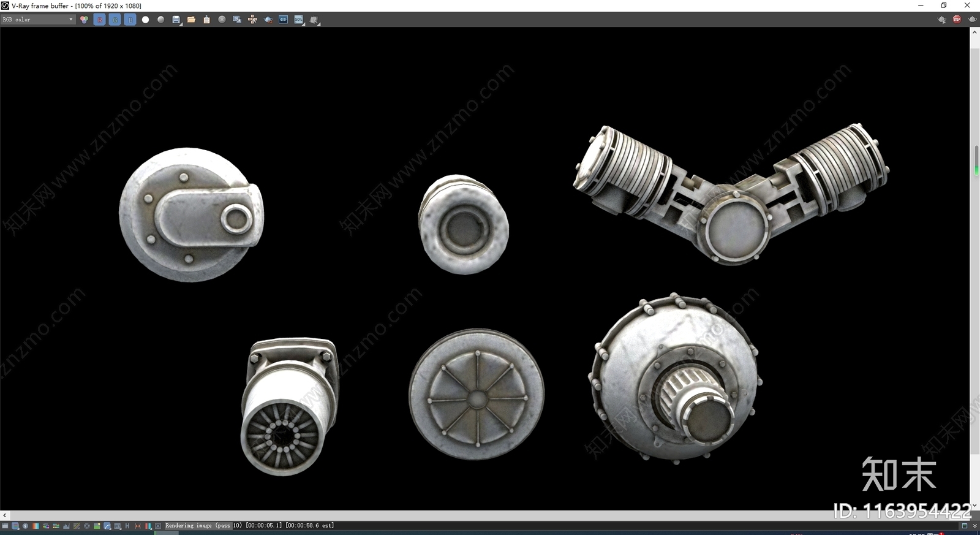Click the elapsed time 00:00:05.1
Viewport: 980px width, 535px height.
(264, 526)
